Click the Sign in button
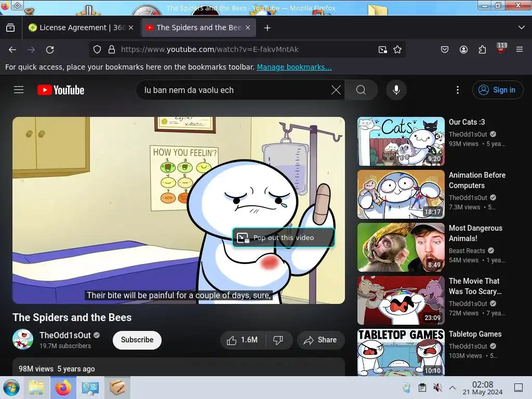The image size is (532, 399). 497,90
